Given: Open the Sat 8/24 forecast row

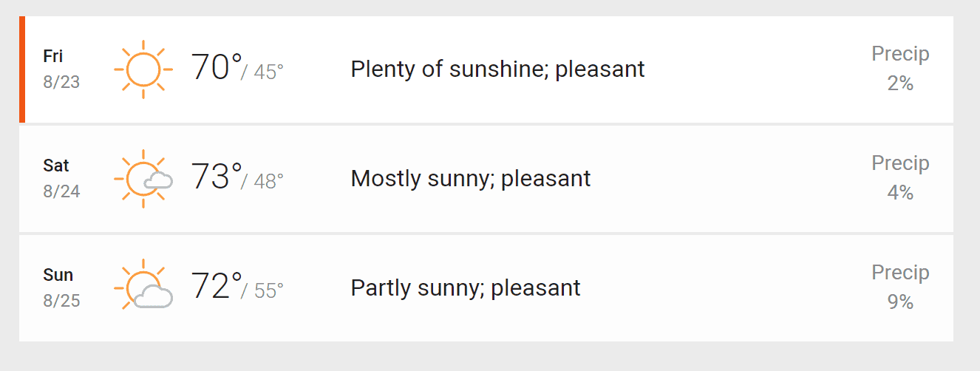Looking at the screenshot, I should click(486, 179).
